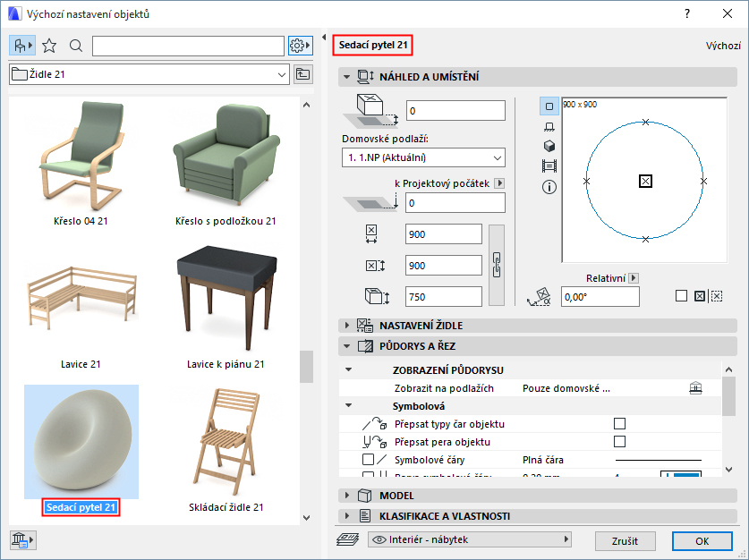Image resolution: width=749 pixels, height=560 pixels.
Task: Click the elevation to Projektový počátek field
Action: point(455,203)
